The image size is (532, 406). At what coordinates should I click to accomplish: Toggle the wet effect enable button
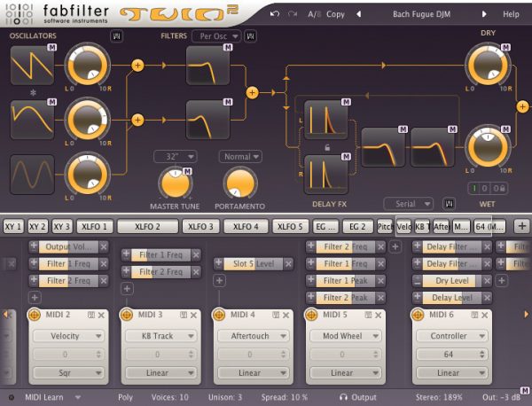pos(473,188)
